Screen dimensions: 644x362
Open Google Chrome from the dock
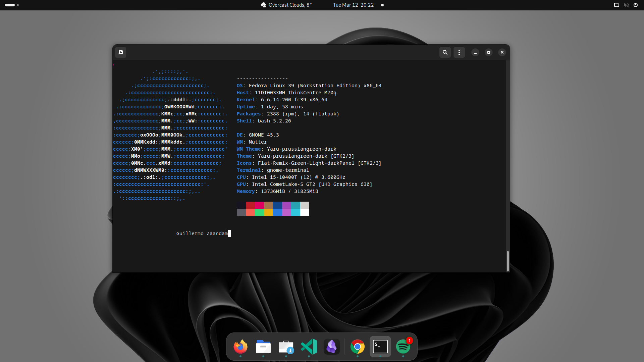tap(358, 347)
